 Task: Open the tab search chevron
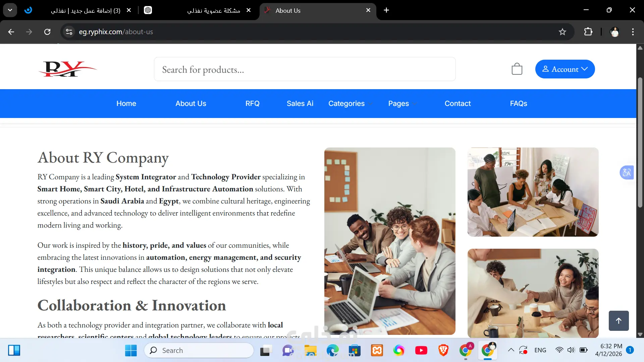(x=10, y=10)
